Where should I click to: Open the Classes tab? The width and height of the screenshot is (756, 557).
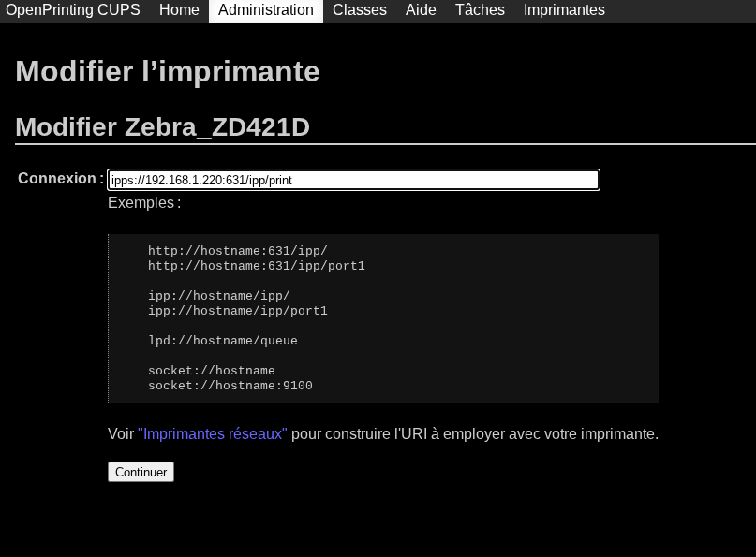pyautogui.click(x=359, y=10)
